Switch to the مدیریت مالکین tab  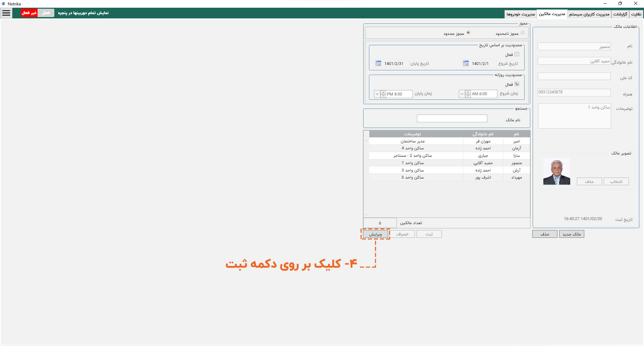pos(552,14)
